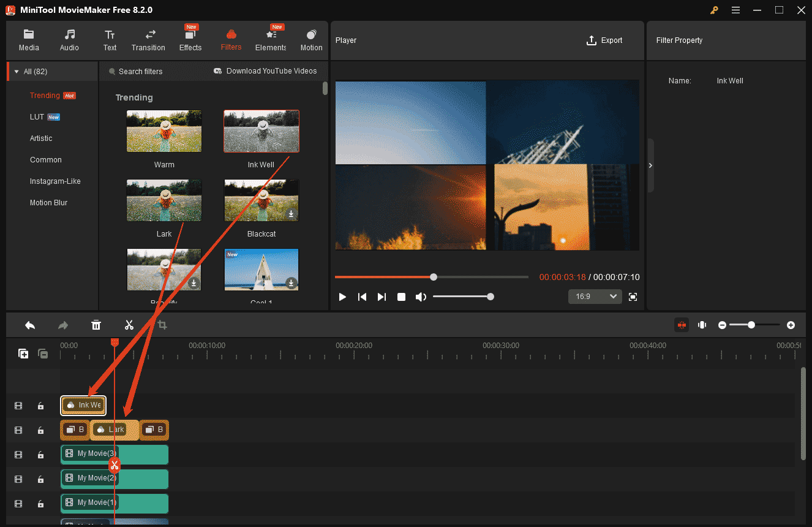Toggle lock on My Movie(3) track
Image resolution: width=812 pixels, height=527 pixels.
(40, 455)
